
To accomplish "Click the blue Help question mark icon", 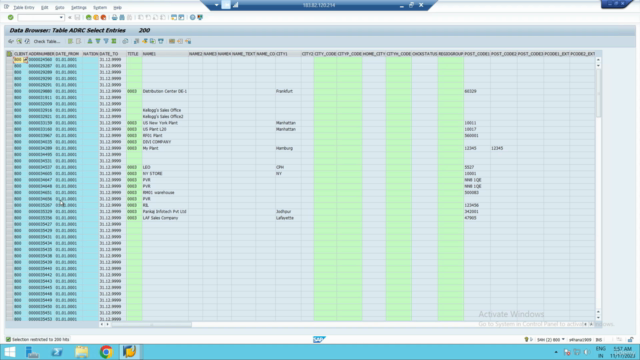I will [x=193, y=18].
